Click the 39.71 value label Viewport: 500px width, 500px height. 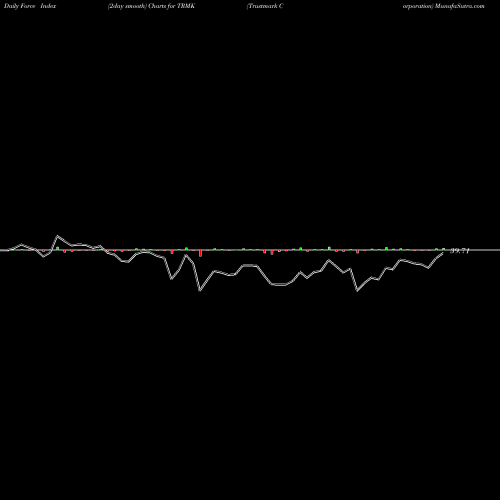pos(460,251)
